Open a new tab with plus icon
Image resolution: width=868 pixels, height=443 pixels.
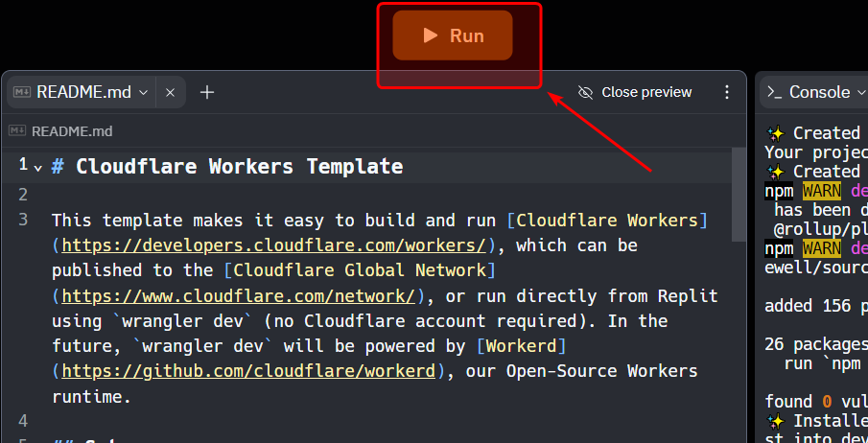pyautogui.click(x=207, y=93)
